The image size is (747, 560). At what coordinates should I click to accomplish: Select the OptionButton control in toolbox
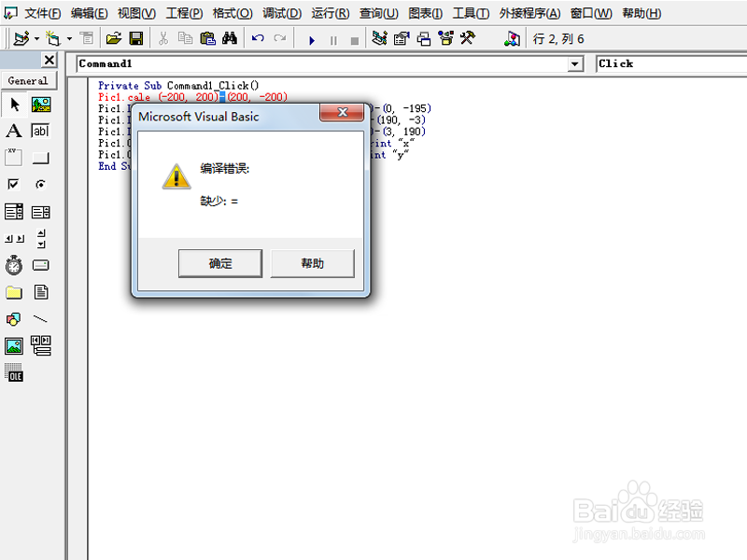point(41,184)
